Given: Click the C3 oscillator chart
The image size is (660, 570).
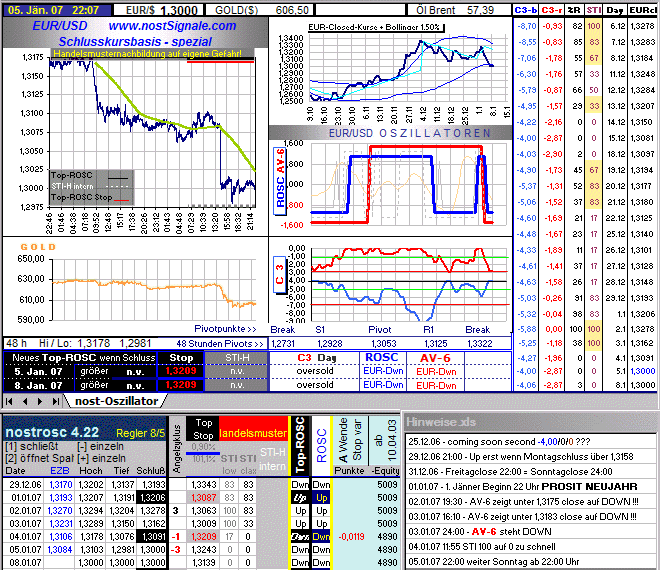Looking at the screenshot, I should coord(410,284).
